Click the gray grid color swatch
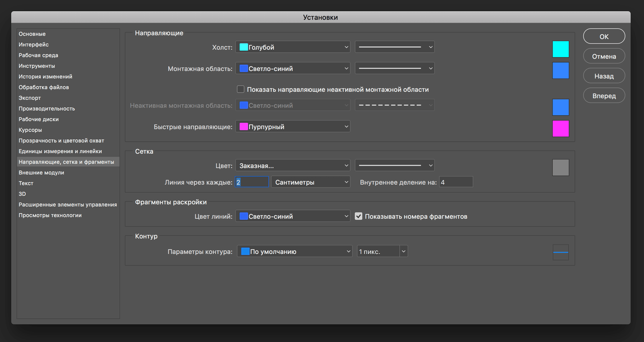The width and height of the screenshot is (644, 342). [x=560, y=167]
